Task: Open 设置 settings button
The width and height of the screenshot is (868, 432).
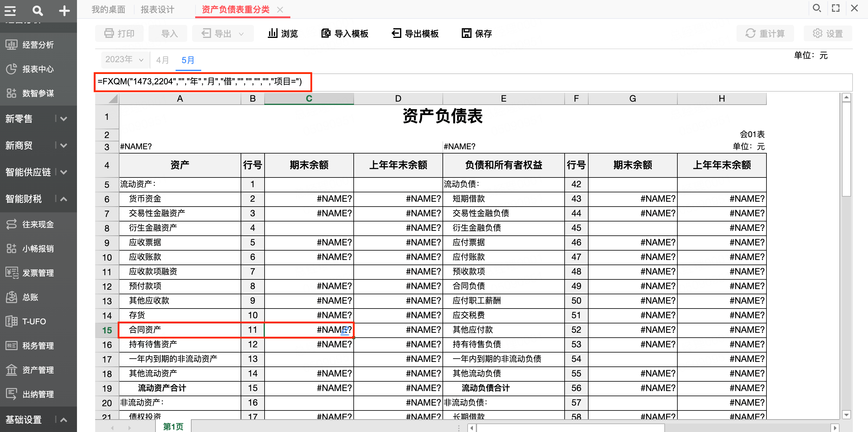Action: click(828, 33)
